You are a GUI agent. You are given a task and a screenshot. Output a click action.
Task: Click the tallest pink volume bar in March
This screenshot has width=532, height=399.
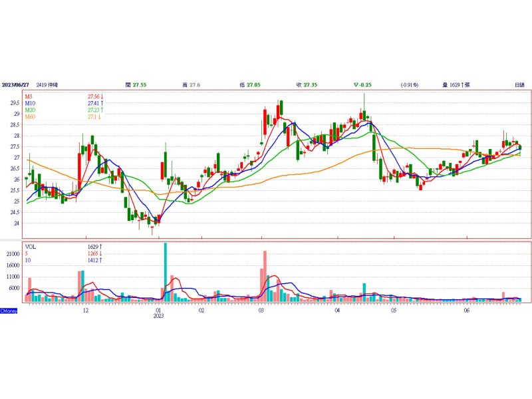[265, 276]
